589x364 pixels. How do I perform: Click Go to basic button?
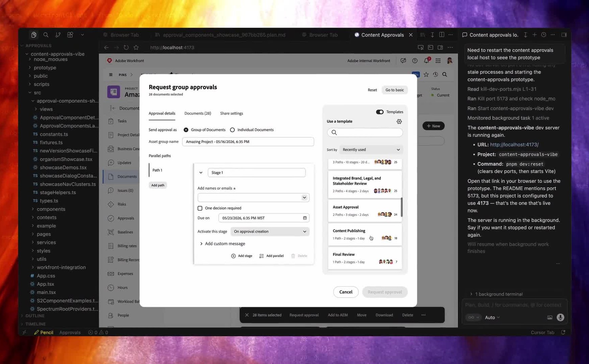394,90
